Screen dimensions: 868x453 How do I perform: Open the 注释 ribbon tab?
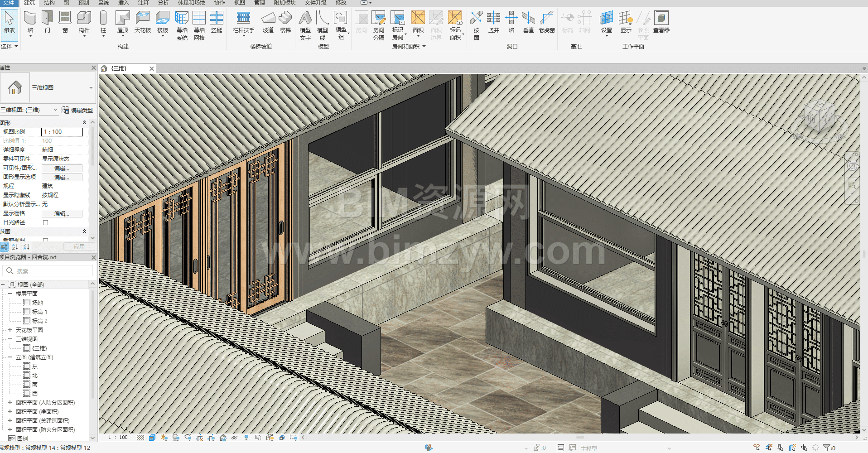pos(143,3)
